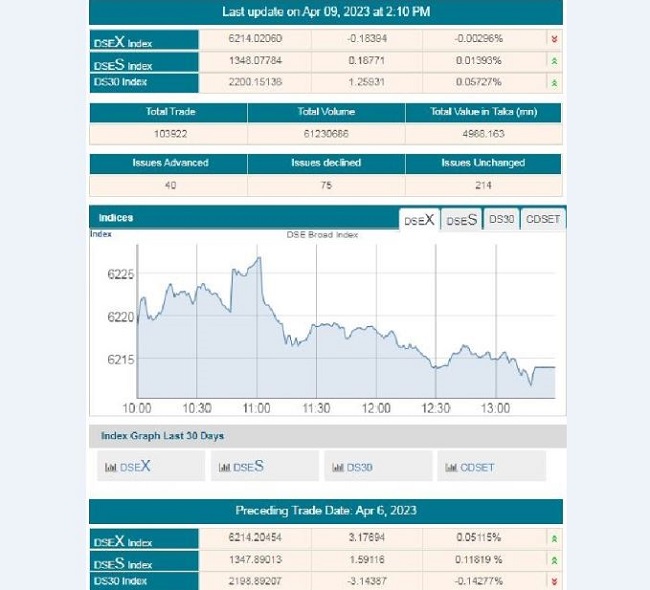Select the DSEX chart tab
This screenshot has height=590, width=650.
(x=419, y=219)
